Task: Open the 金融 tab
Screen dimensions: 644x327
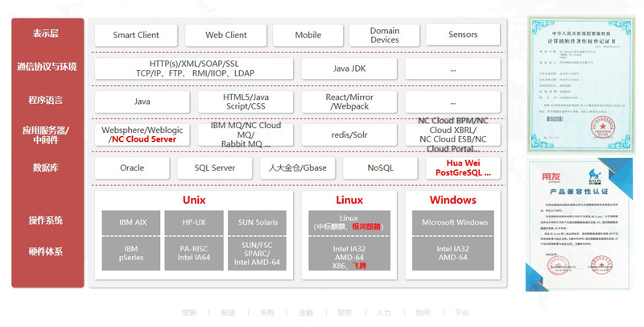Action: [306, 312]
